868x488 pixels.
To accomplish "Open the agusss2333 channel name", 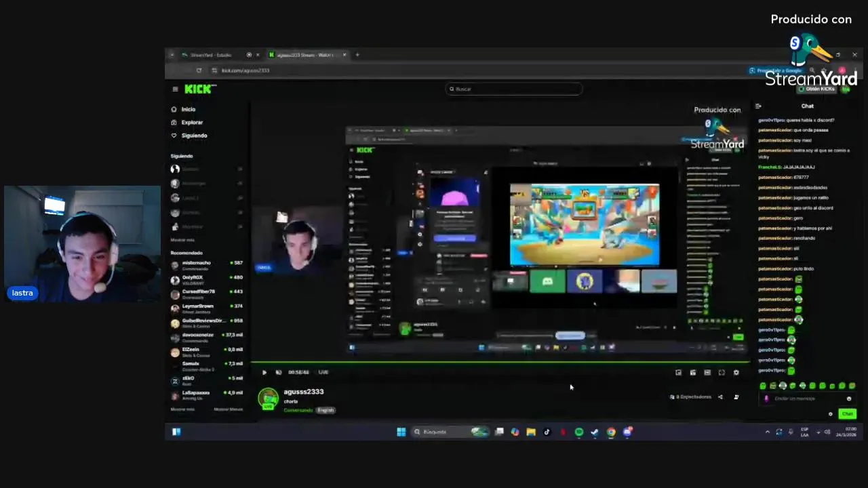I will point(303,392).
